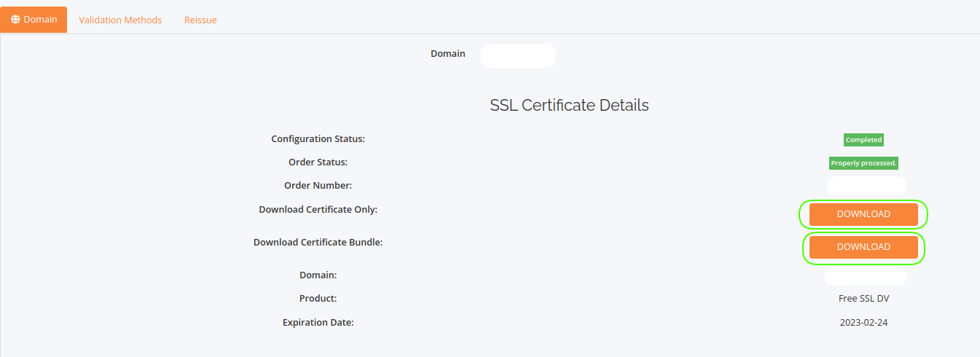This screenshot has width=980, height=357.
Task: Click the Free SSL DV product text
Action: click(x=863, y=299)
